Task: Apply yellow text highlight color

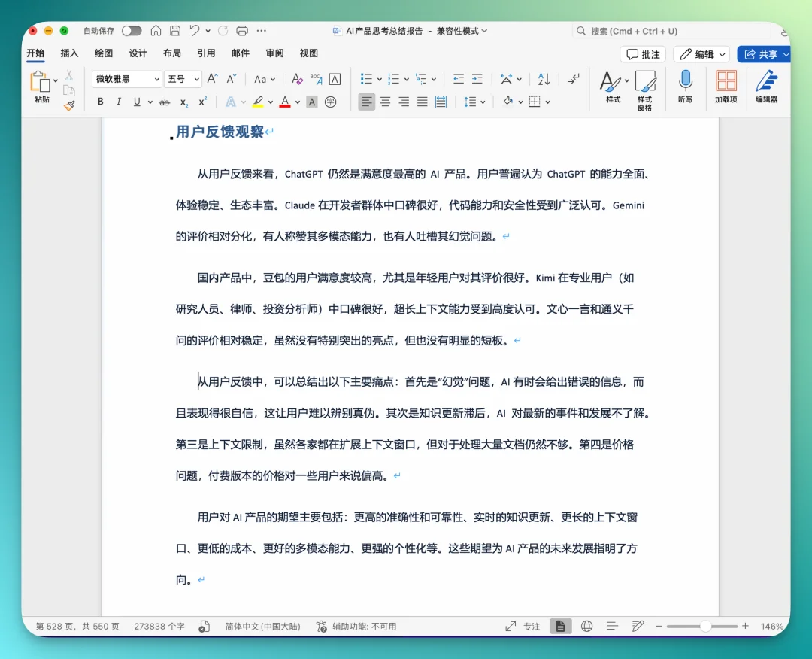Action: (x=259, y=102)
